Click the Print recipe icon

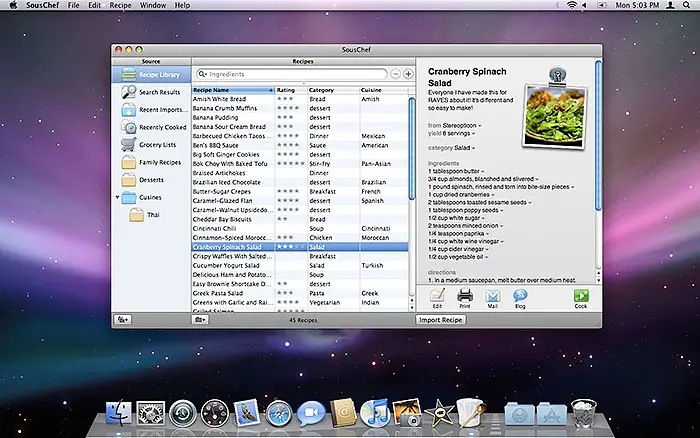click(465, 298)
